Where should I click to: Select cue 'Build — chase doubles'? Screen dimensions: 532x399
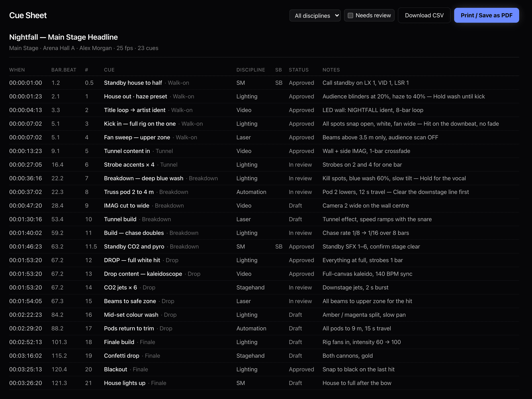(x=134, y=233)
